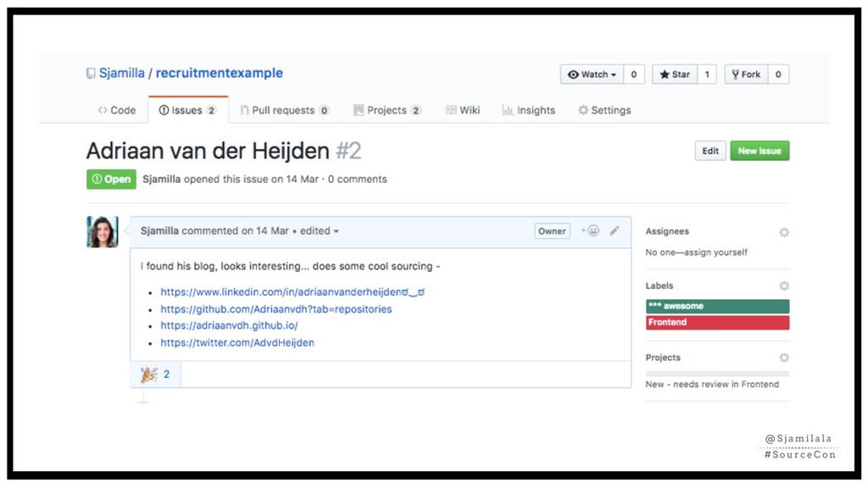
Task: Click the Owner badge
Action: [x=552, y=231]
